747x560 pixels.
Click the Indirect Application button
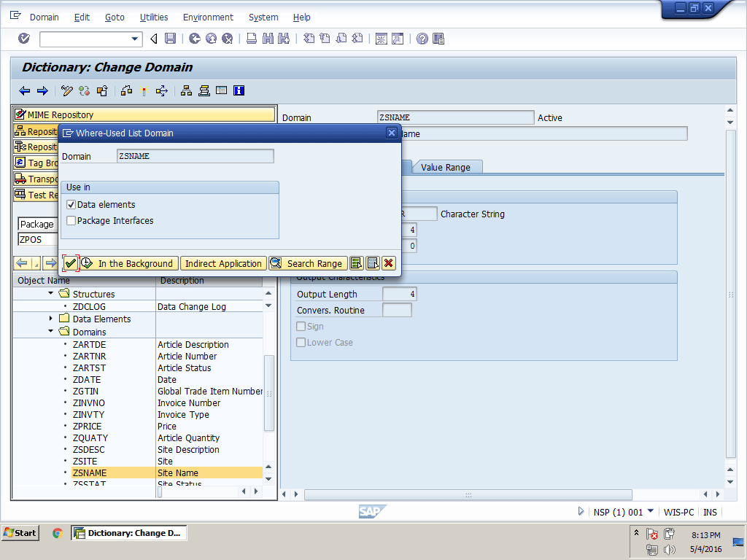(x=222, y=263)
